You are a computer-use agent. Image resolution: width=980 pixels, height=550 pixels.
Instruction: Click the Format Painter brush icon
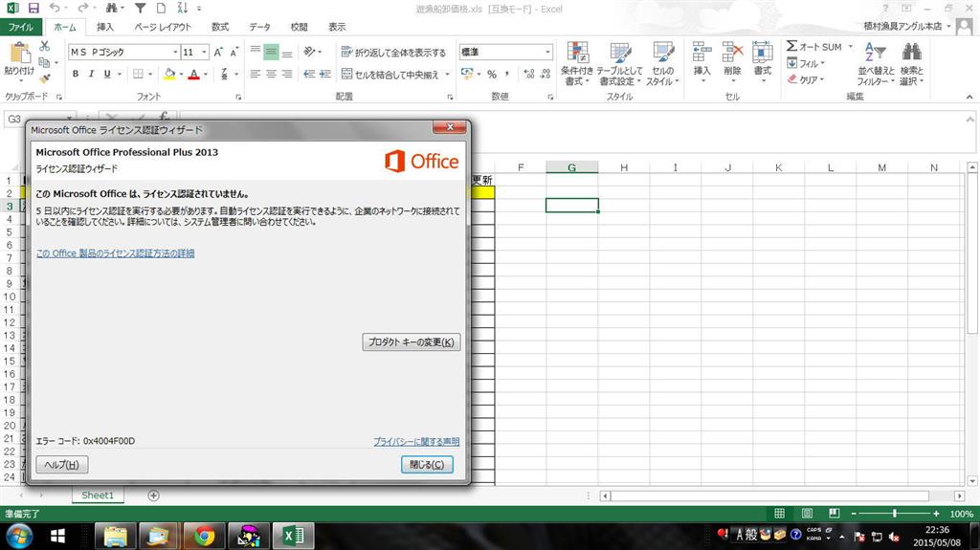point(44,78)
